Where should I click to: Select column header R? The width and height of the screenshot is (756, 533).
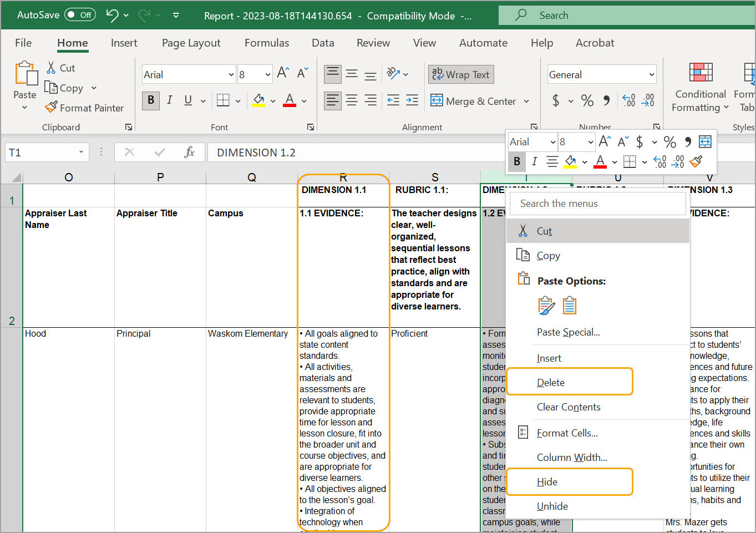point(343,177)
